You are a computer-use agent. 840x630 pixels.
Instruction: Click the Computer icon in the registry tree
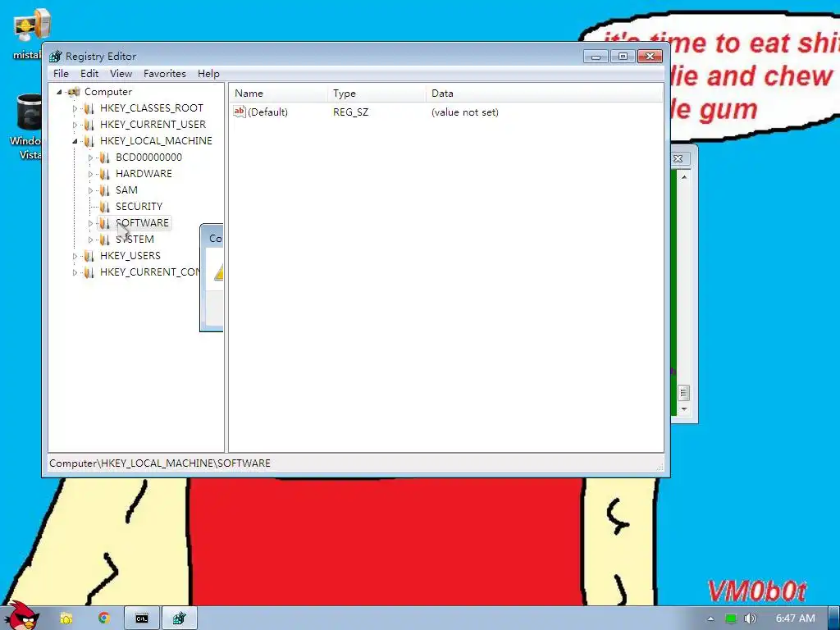[74, 92]
